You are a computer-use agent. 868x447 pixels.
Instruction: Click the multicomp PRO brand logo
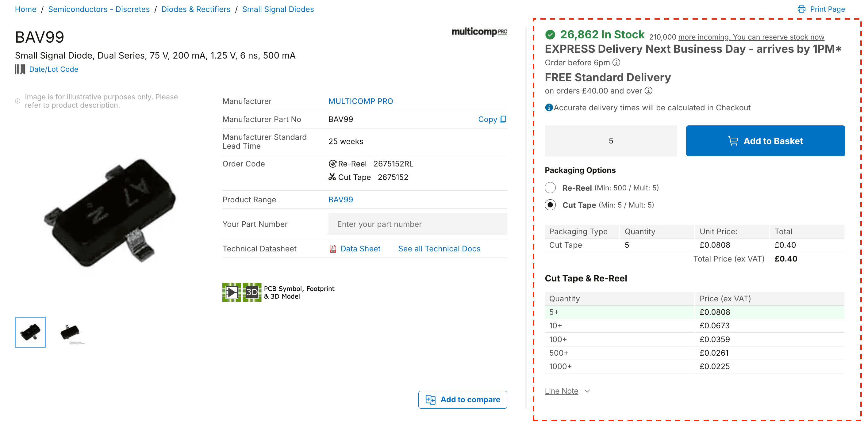point(479,32)
